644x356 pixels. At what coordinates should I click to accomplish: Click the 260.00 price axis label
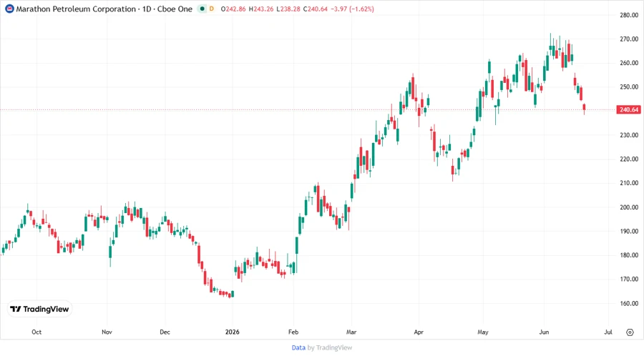pos(629,63)
